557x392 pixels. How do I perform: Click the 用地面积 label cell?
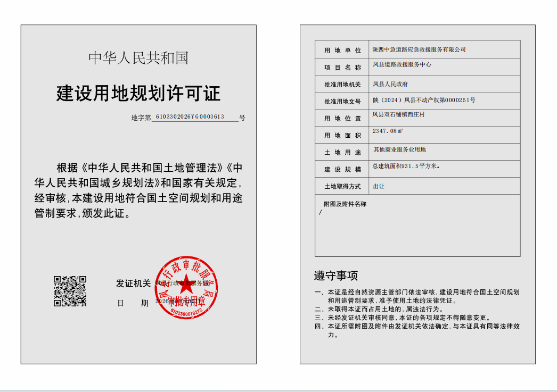point(342,135)
